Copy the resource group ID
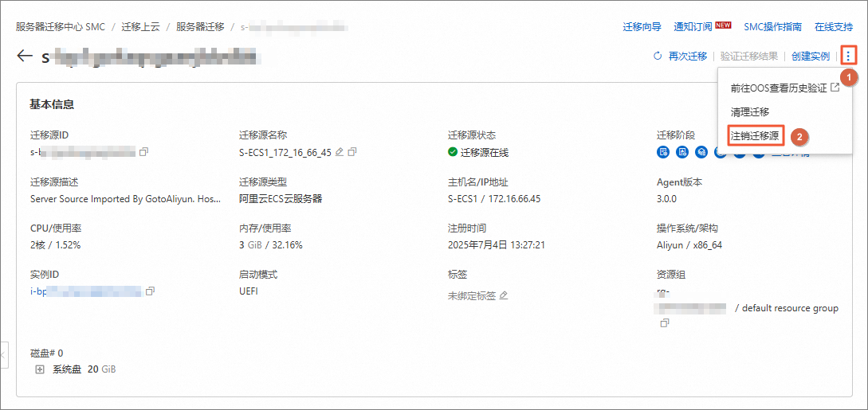This screenshot has height=410, width=868. [665, 322]
